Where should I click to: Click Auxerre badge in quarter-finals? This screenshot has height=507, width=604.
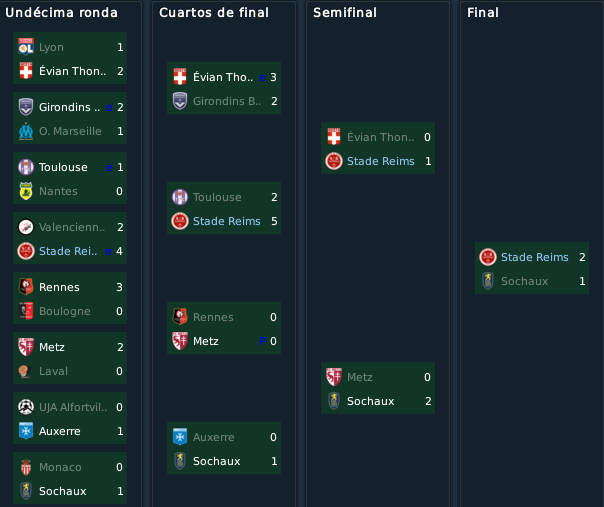180,437
